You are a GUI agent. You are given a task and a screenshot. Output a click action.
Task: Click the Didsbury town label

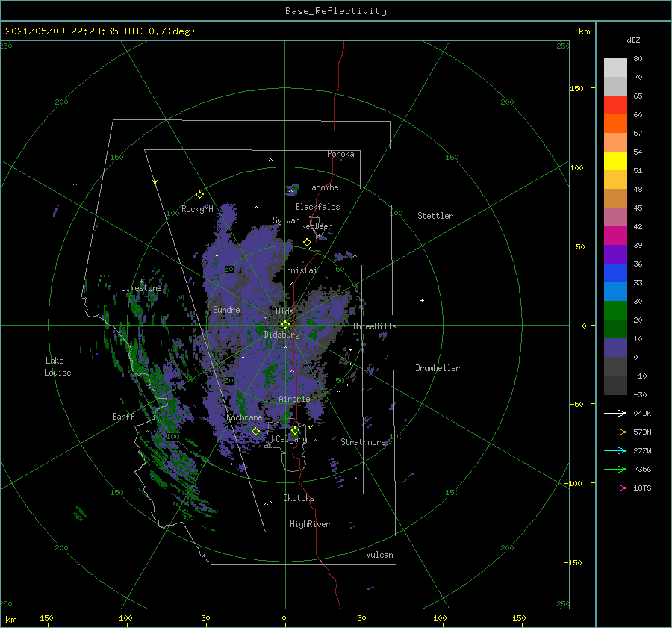[282, 335]
